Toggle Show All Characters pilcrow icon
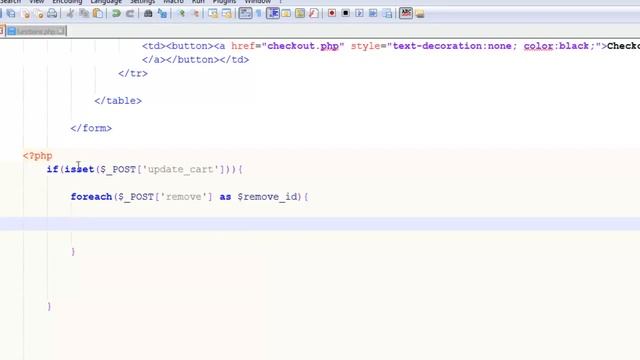Viewport: 640px width, 360px height. [259, 13]
